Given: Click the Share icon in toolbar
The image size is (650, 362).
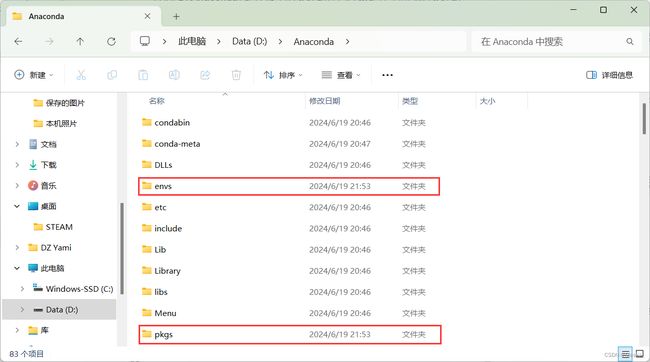Looking at the screenshot, I should [x=205, y=75].
